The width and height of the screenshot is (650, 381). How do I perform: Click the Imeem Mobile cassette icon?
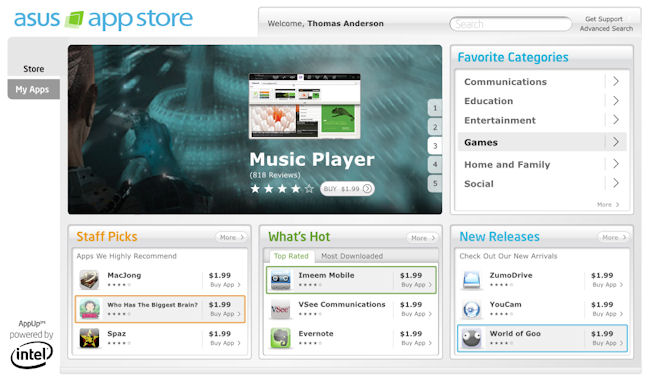click(x=281, y=280)
